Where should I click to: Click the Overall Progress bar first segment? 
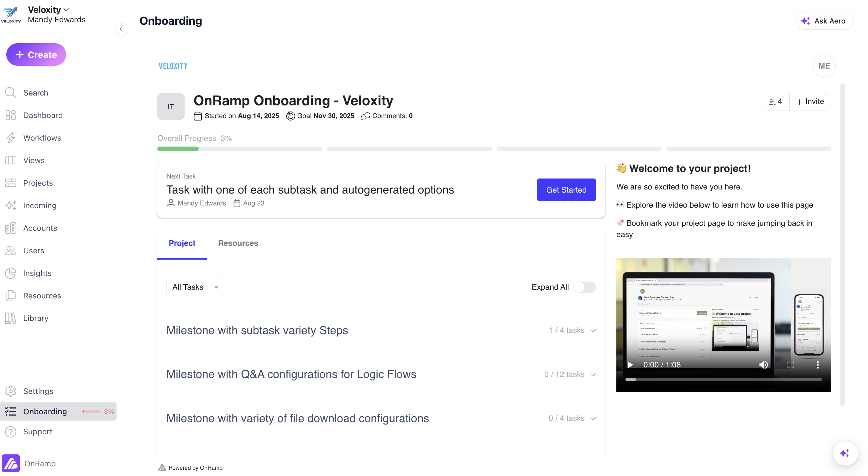pos(240,149)
